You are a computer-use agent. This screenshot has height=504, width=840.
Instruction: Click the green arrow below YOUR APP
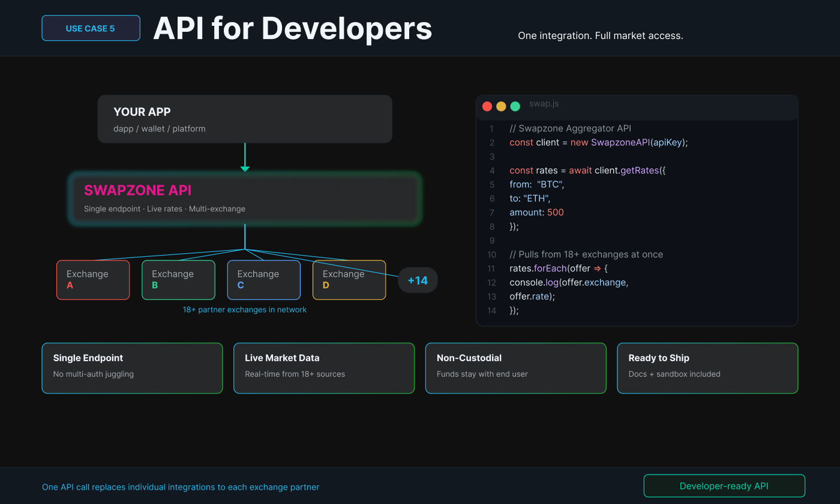click(245, 158)
